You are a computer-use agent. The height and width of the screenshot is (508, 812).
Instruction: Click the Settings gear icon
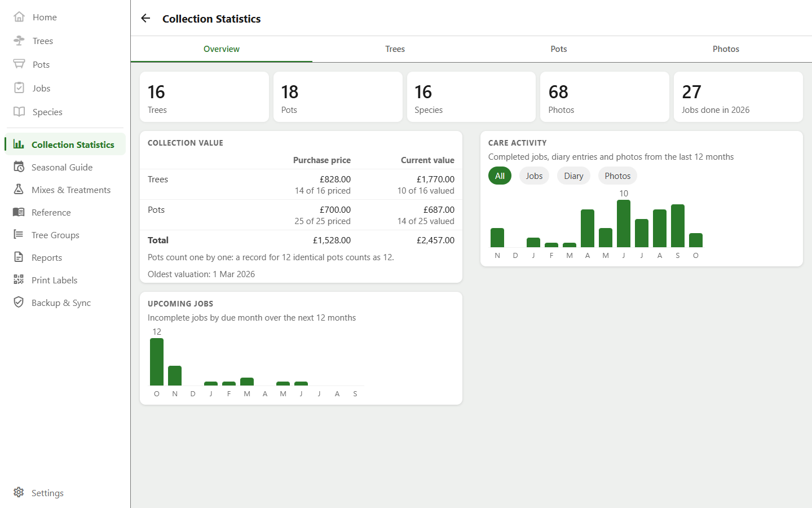click(19, 493)
